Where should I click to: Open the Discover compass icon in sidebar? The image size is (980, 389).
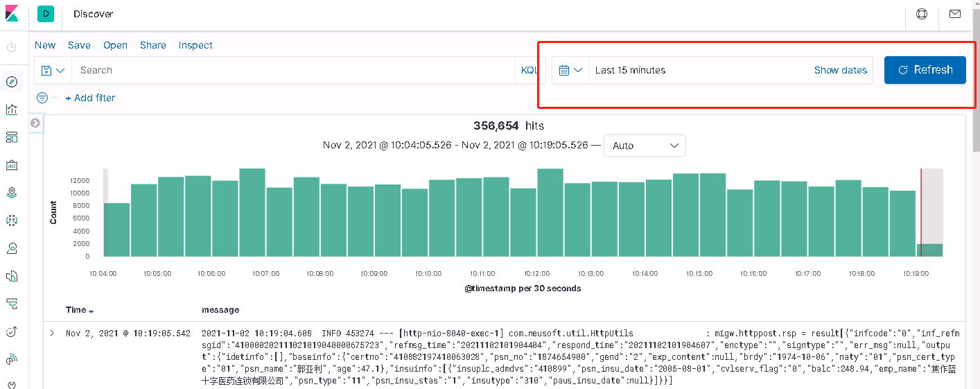11,82
